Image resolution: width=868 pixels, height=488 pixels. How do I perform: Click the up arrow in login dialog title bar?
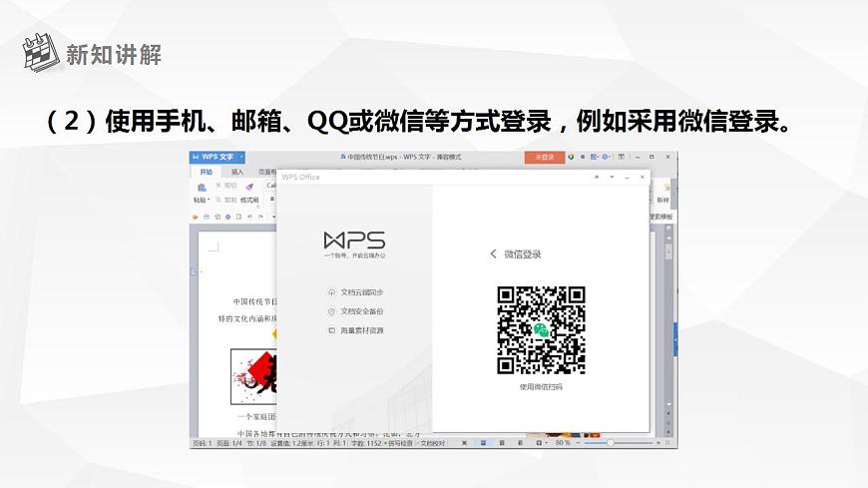tap(597, 177)
